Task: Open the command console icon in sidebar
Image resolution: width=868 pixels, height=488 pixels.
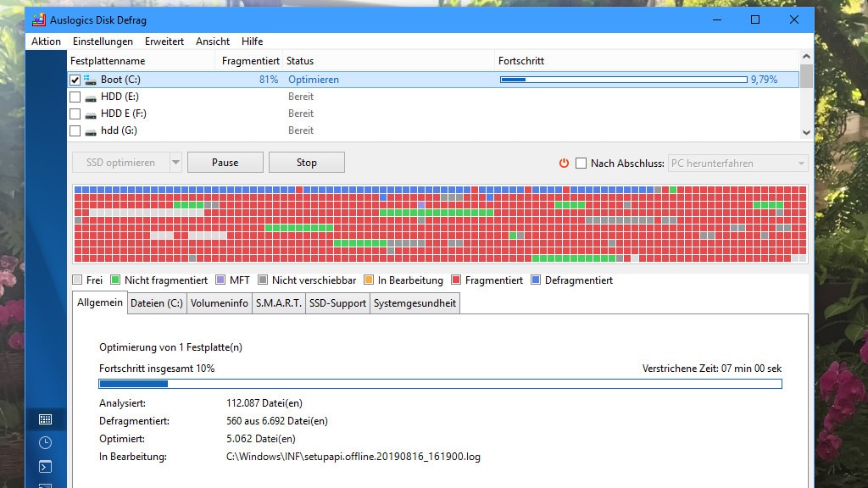Action: click(x=46, y=467)
